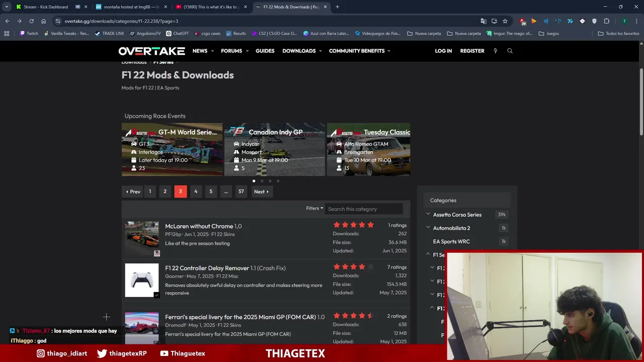Click LOG IN
The height and width of the screenshot is (362, 644).
(x=443, y=51)
